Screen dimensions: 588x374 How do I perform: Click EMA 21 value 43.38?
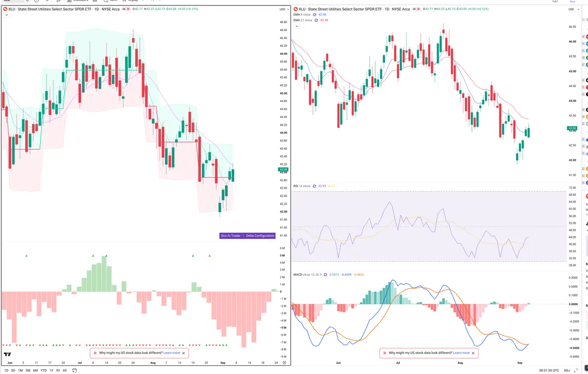coord(324,20)
